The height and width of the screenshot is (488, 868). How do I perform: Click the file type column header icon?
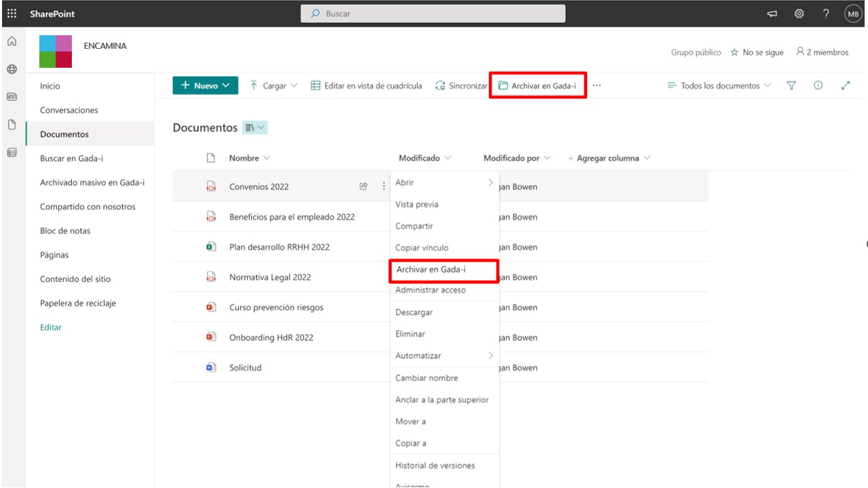click(211, 158)
